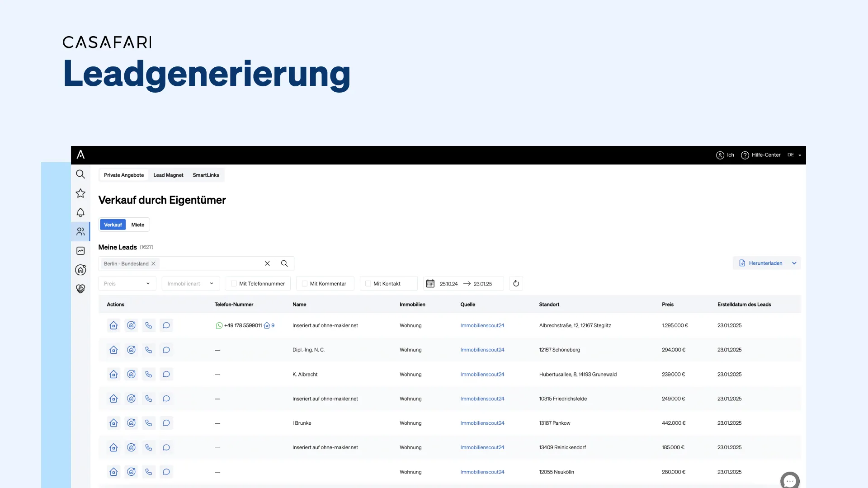Click the Erstelldatum des Leads column header
Screen dimensions: 868x488
(744, 305)
